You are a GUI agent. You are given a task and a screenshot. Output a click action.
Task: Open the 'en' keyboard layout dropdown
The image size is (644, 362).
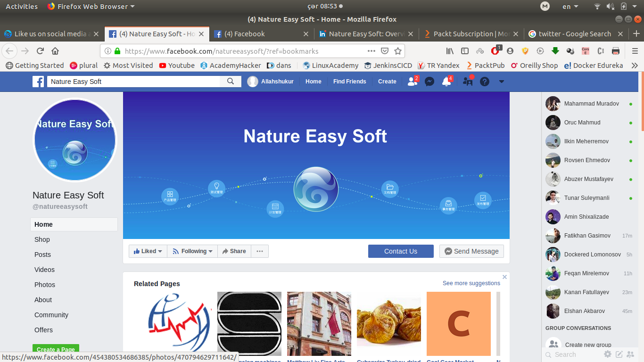point(570,6)
